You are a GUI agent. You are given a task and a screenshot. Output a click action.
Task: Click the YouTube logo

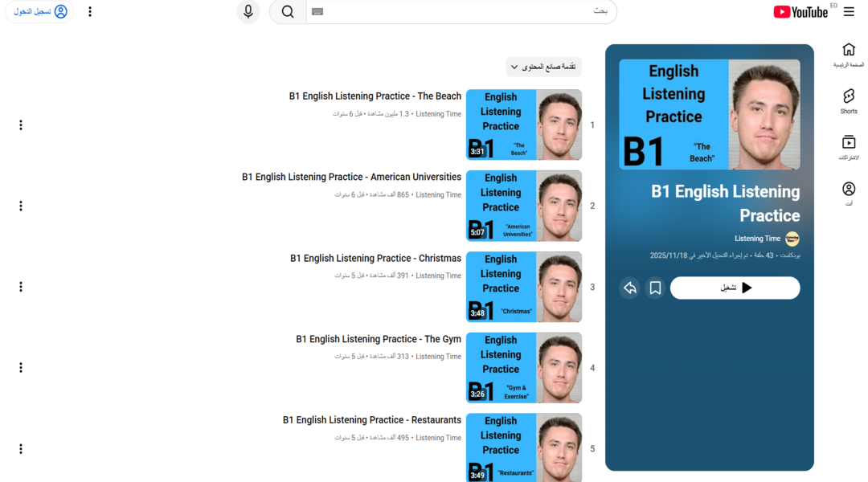coord(800,11)
